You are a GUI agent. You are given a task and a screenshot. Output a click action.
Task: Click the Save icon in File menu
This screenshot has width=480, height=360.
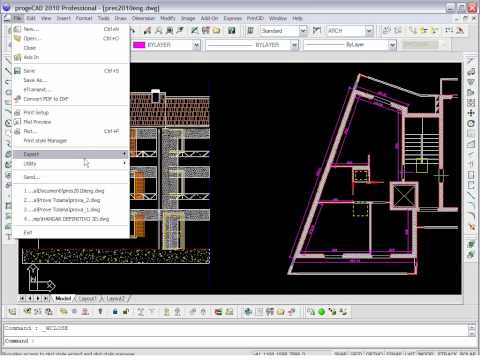pos(17,71)
